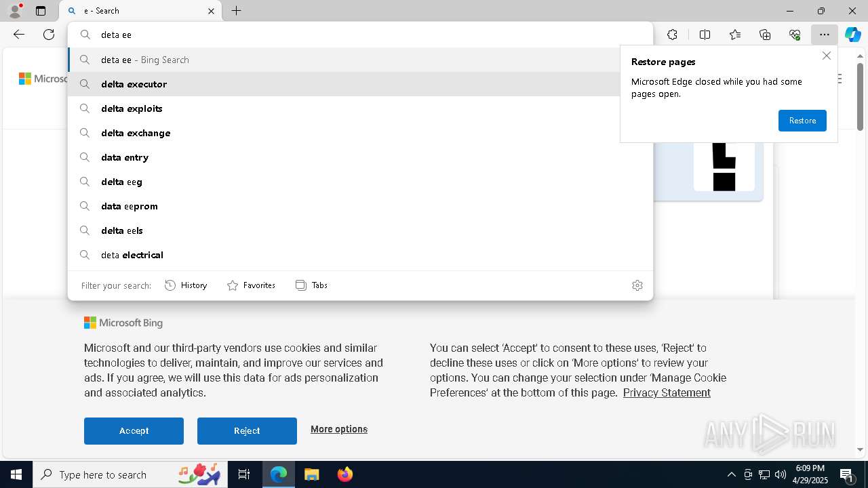Screen dimensions: 868x488
Task: Filter search by Favorites
Action: click(x=251, y=285)
